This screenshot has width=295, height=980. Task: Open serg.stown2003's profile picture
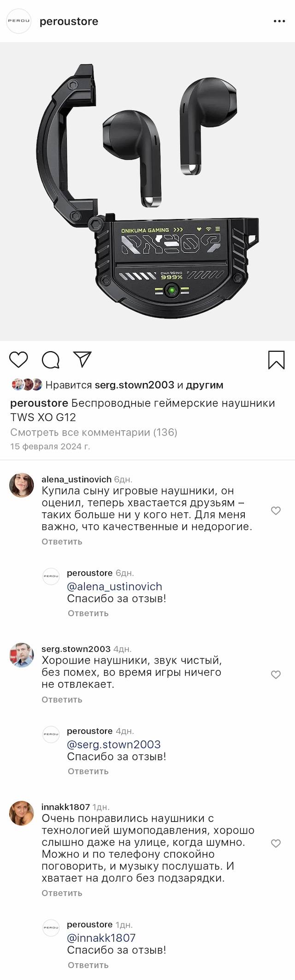22,655
